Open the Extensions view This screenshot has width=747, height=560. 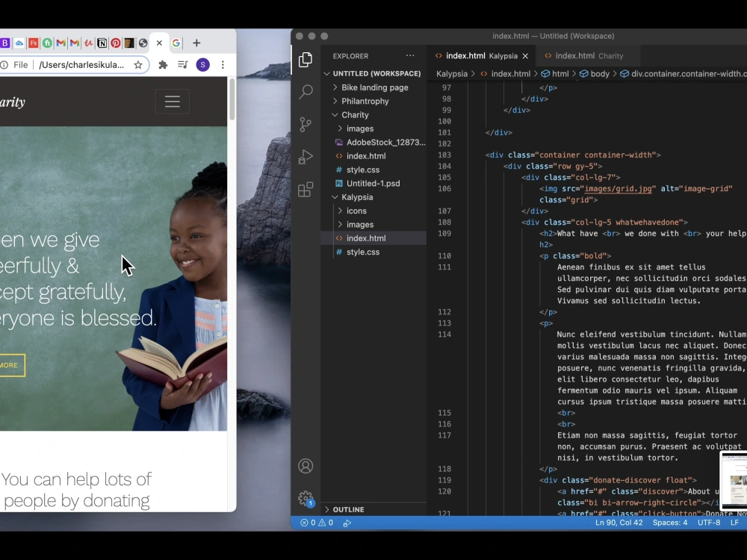[306, 190]
